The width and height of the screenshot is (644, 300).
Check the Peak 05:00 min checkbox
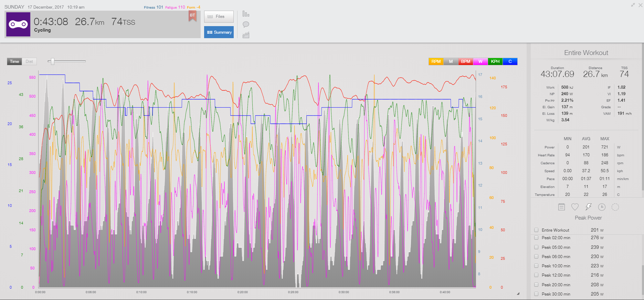tap(536, 247)
